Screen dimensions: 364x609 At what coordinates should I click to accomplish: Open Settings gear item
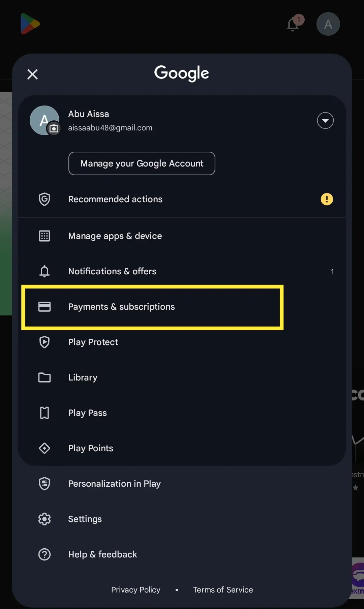[x=182, y=519]
